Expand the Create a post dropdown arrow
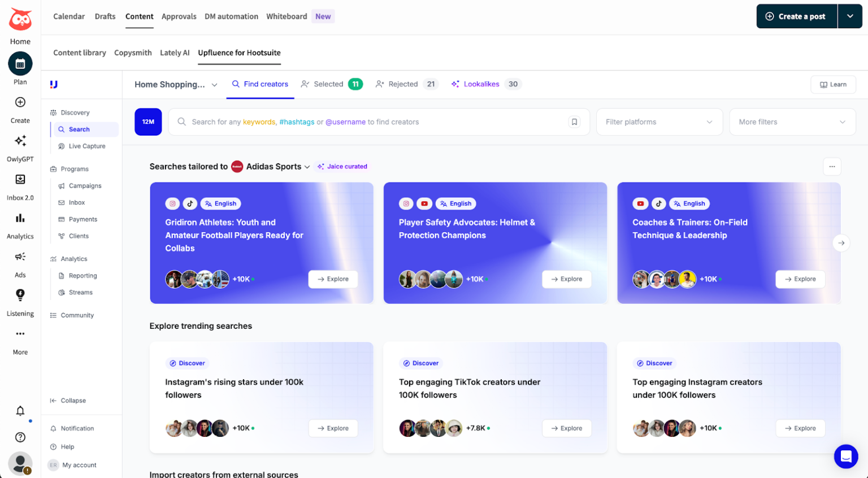 pyautogui.click(x=850, y=16)
